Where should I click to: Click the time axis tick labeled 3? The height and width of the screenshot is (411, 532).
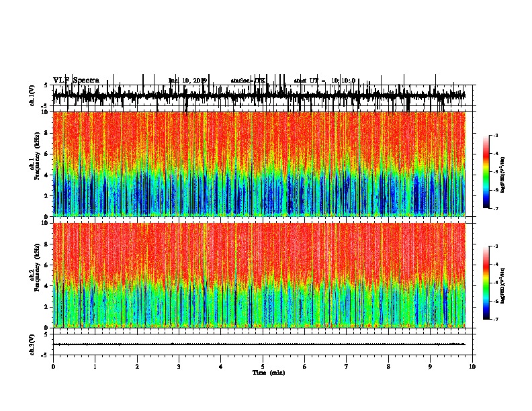pos(179,367)
